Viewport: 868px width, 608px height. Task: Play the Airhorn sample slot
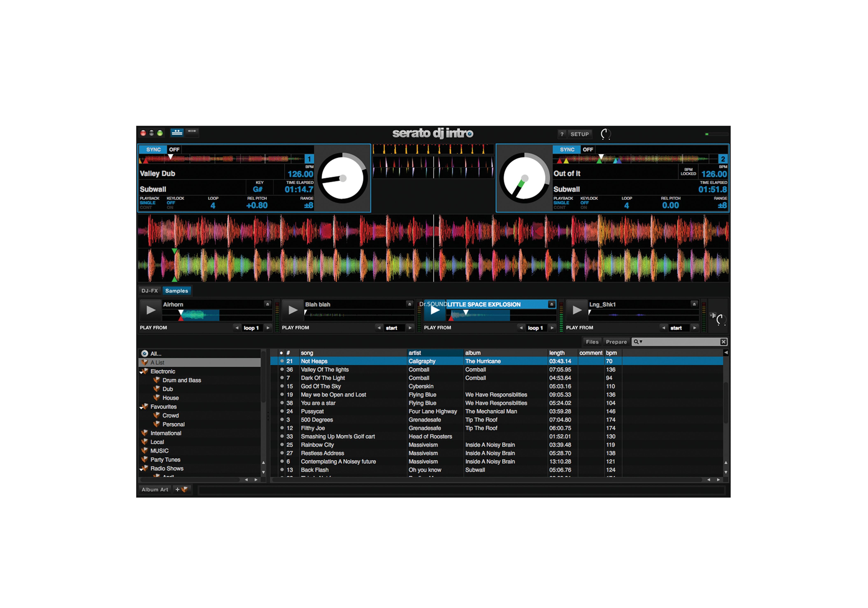(x=150, y=310)
